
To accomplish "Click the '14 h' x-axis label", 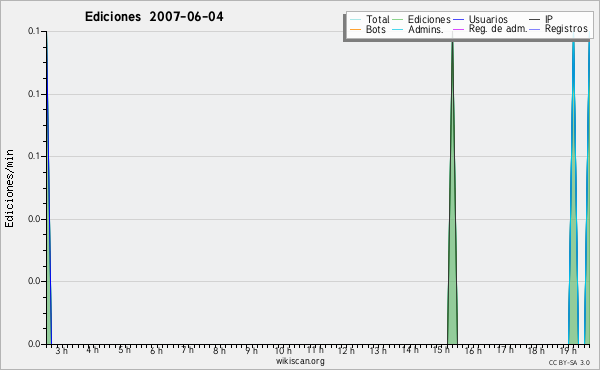I will tap(410, 350).
